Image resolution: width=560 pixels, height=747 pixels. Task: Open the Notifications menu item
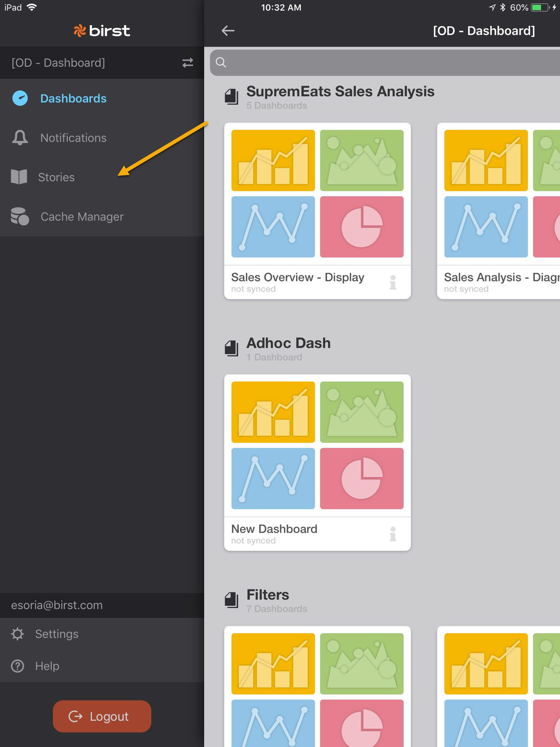(x=73, y=138)
